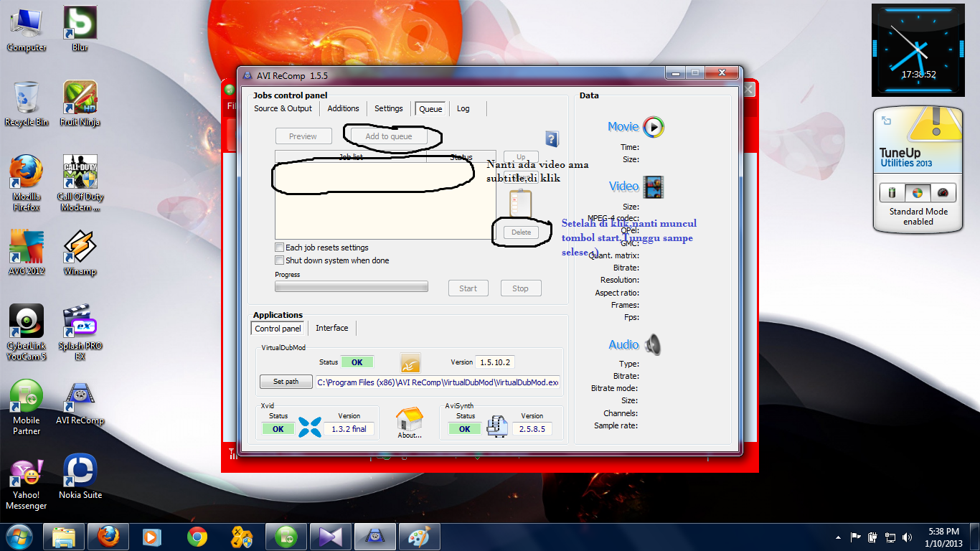Click the AVI ReComp taskbar button

click(374, 537)
